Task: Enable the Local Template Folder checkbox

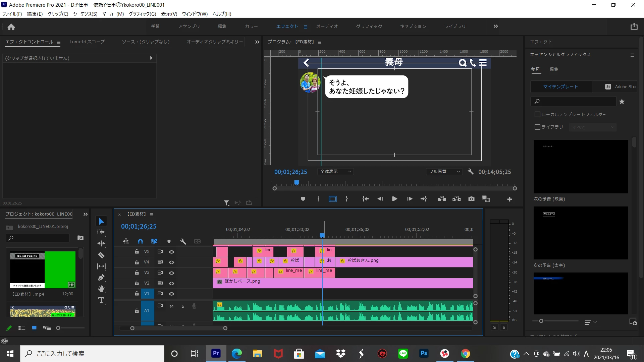Action: tap(537, 115)
